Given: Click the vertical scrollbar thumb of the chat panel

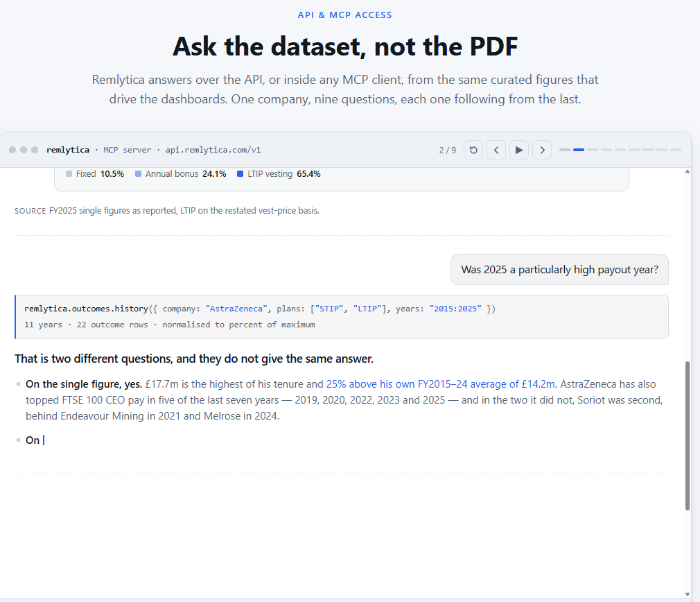Looking at the screenshot, I should 688,436.
